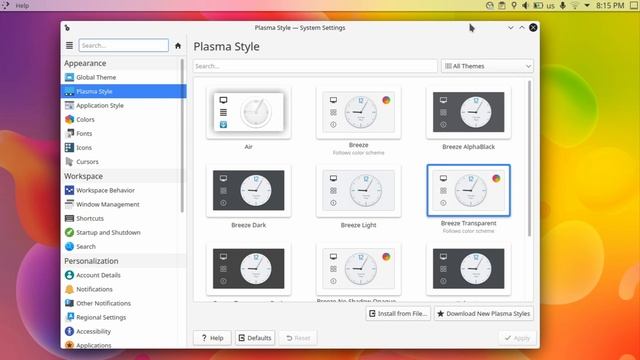This screenshot has height=360, width=640.
Task: Click the Reset button
Action: 298,338
